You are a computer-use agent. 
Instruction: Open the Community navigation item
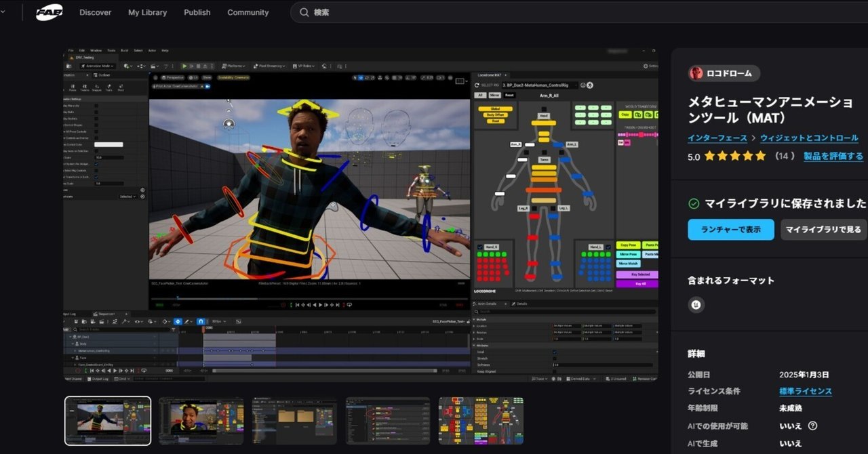248,12
